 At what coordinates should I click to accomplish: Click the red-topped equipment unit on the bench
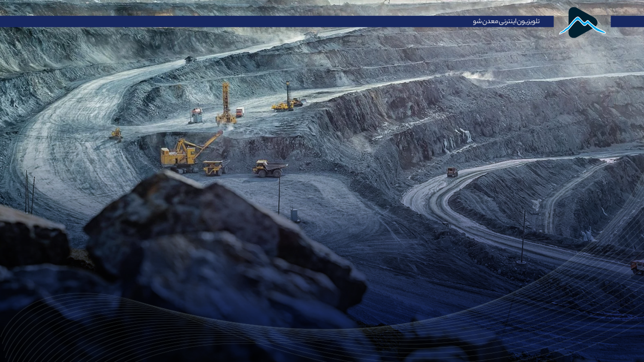196,115
